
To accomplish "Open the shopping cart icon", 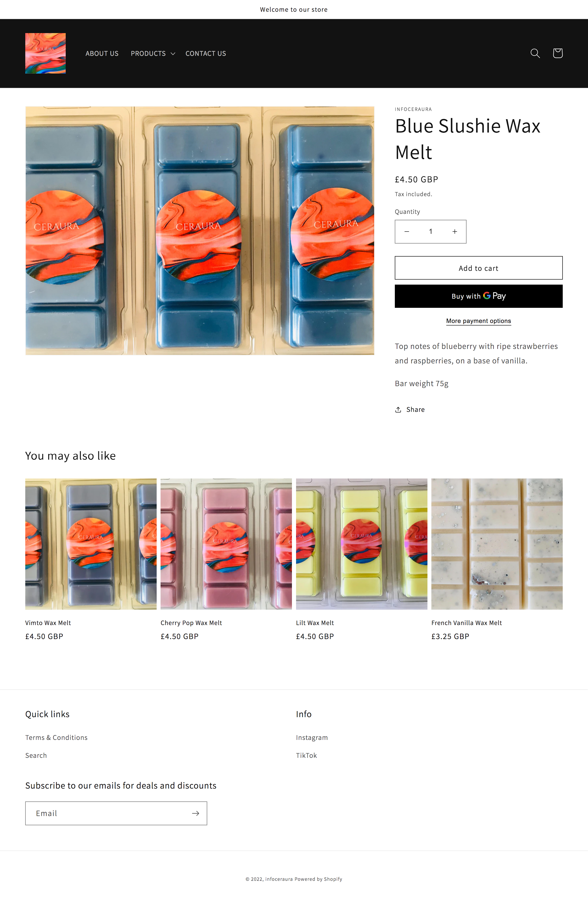I will click(x=557, y=53).
